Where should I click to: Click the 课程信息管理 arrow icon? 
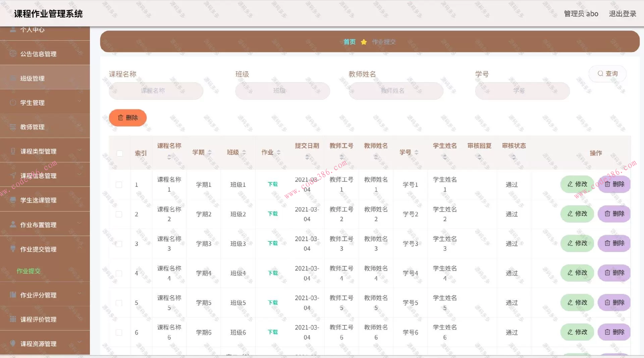(13, 176)
